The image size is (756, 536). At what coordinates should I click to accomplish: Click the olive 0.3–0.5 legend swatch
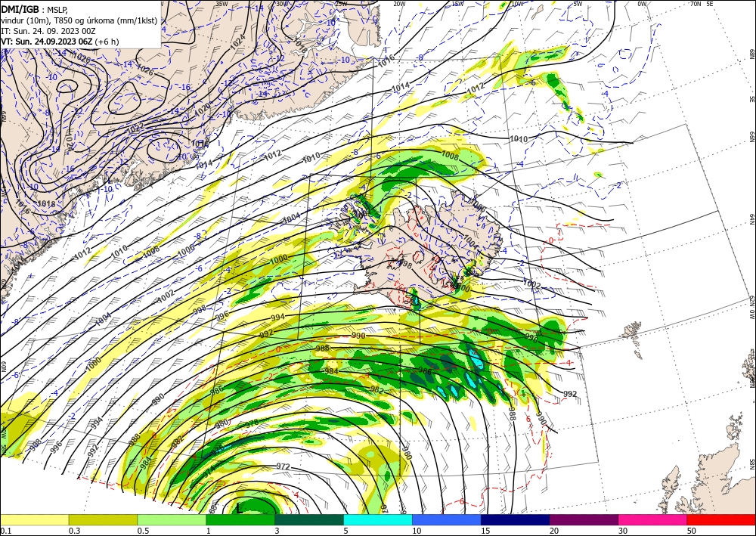[x=103, y=519]
